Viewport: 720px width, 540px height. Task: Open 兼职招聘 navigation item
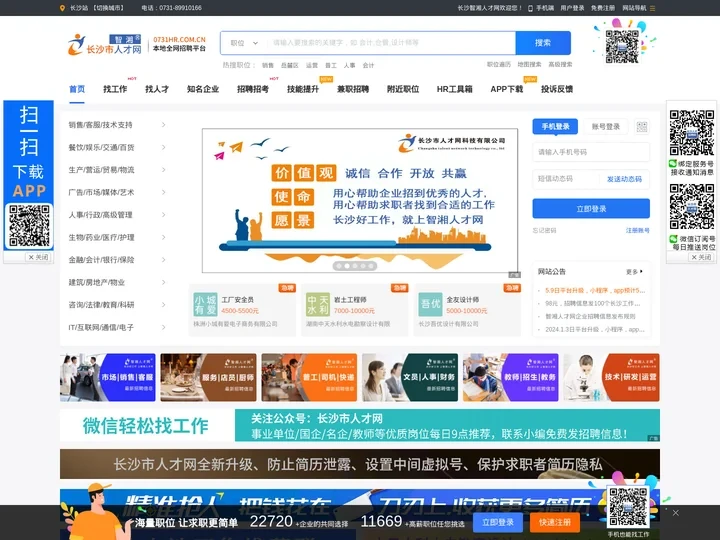coord(353,89)
